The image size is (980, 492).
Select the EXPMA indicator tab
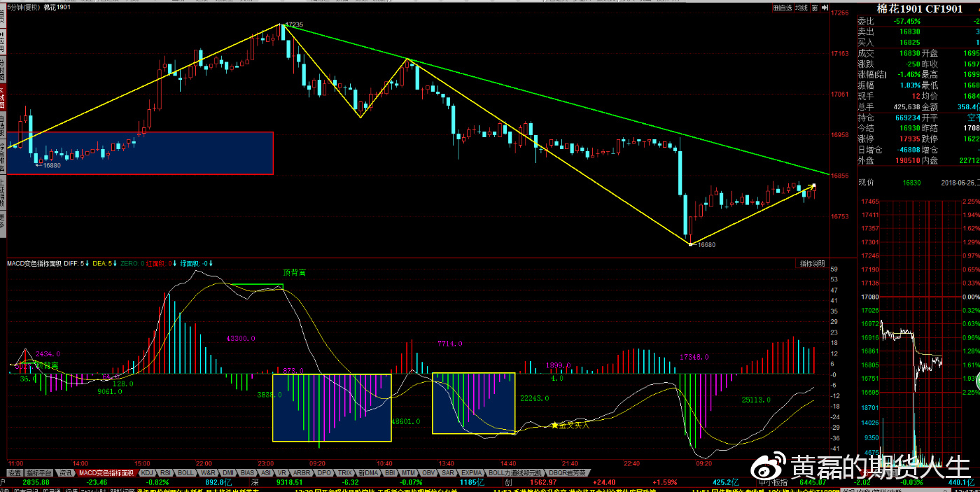click(472, 473)
